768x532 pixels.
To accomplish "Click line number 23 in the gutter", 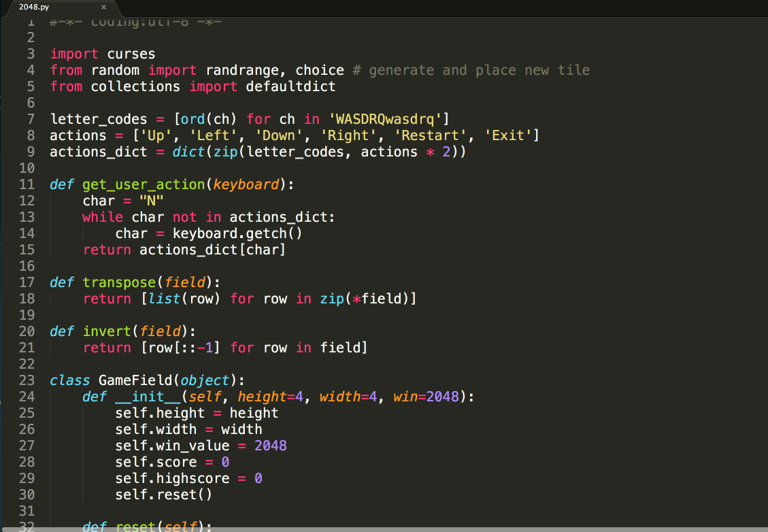I will coord(27,380).
